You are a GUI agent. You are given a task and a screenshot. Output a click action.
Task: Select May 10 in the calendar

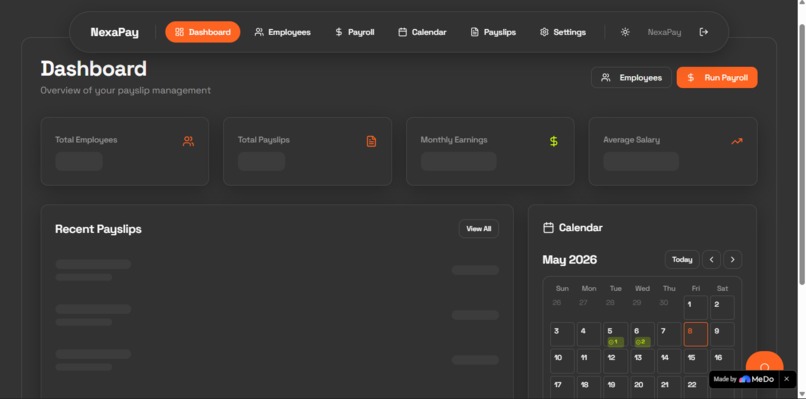(x=562, y=361)
